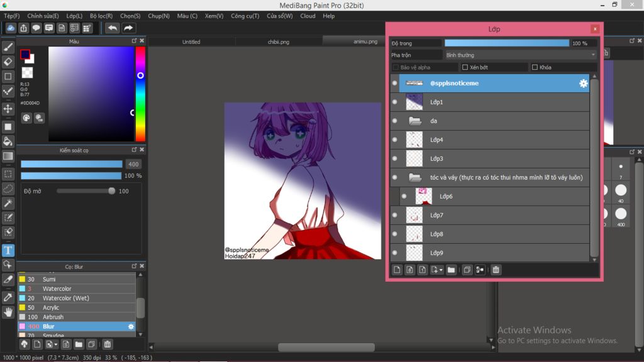Viewport: 644px width, 362px height.
Task: Collapse the tóc và váy folder icon
Action: (415, 177)
